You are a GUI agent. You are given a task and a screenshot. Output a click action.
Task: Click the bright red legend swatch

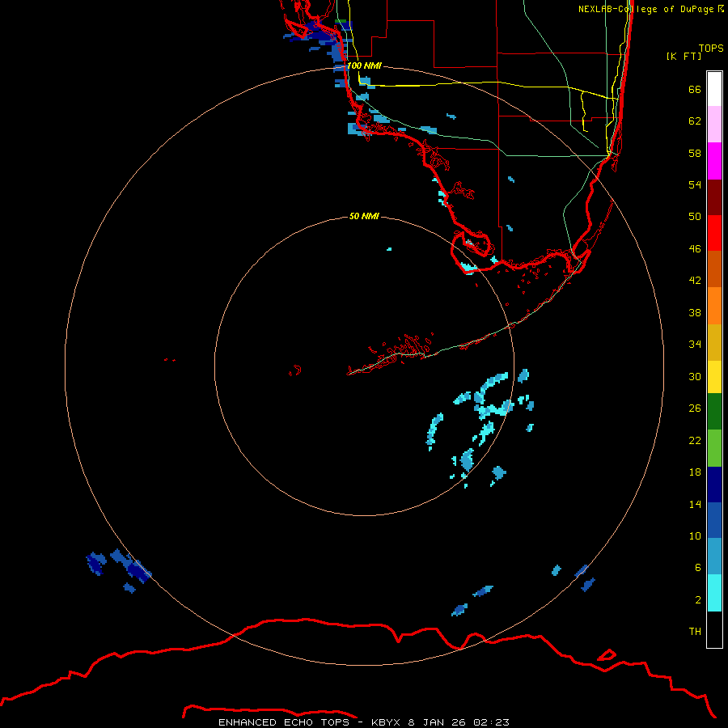(714, 233)
